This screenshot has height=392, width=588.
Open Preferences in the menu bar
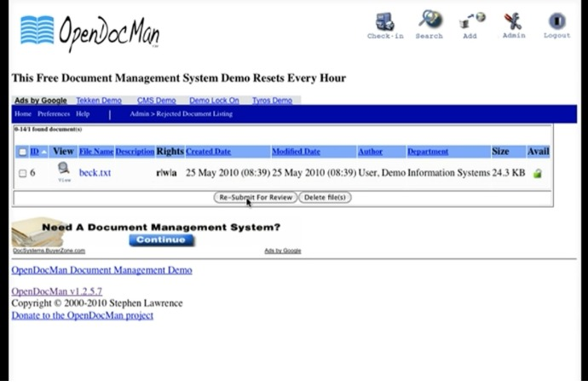tap(54, 113)
